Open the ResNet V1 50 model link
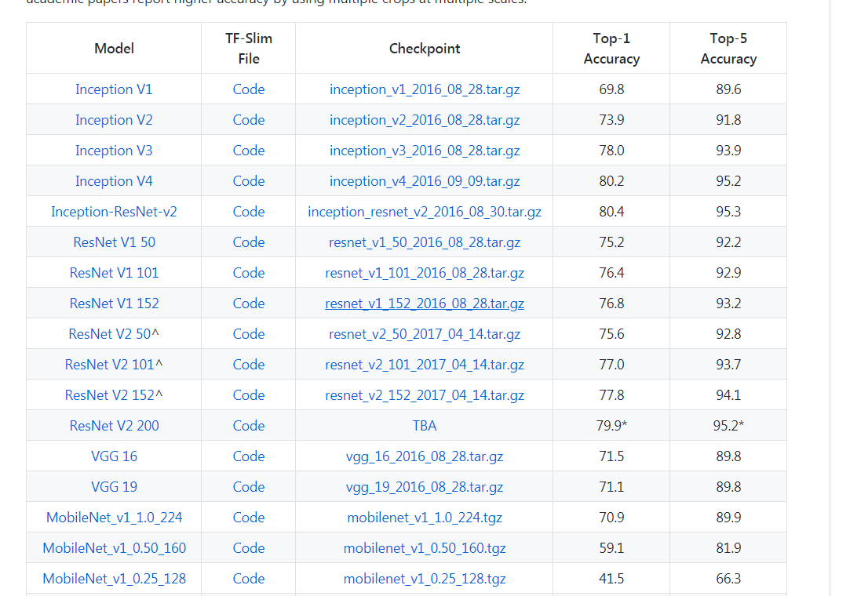This screenshot has height=596, width=868. (x=114, y=242)
